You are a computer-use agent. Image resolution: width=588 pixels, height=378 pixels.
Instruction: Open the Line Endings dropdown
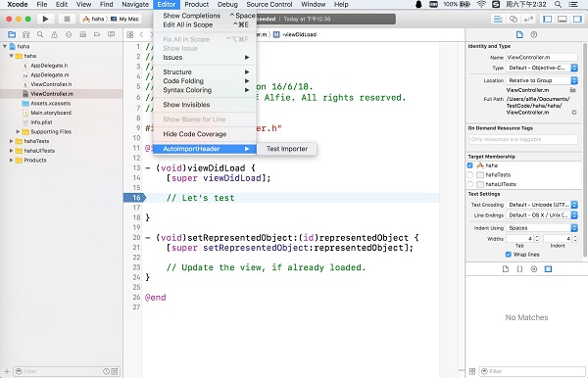click(x=542, y=215)
